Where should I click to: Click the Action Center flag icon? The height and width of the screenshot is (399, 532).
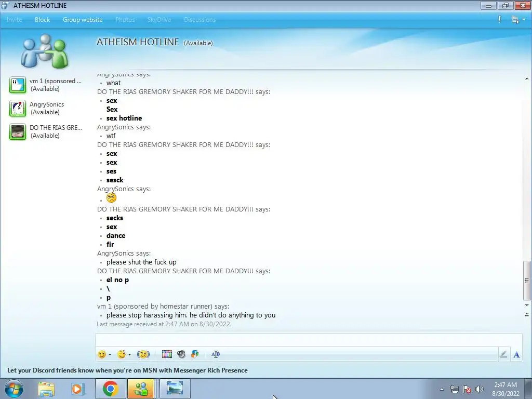pos(467,389)
